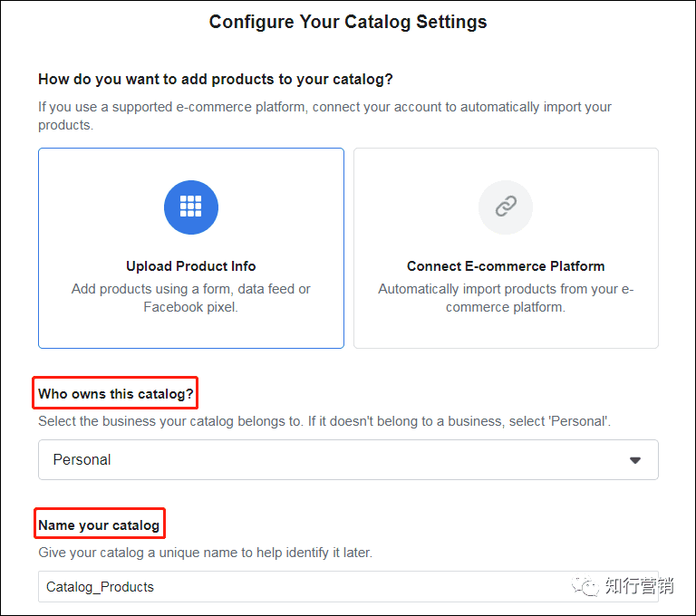696x616 pixels.
Task: Click the gray chain-link Connect E-commerce icon
Action: click(505, 207)
